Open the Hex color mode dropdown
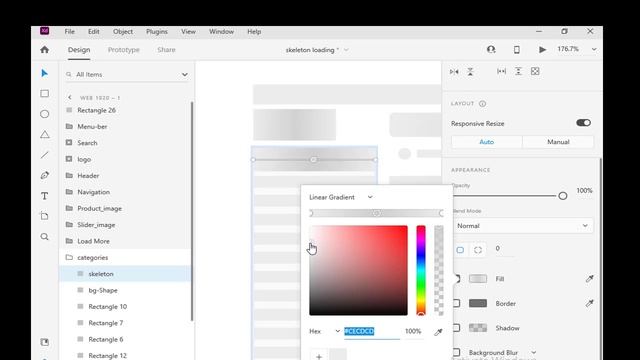This screenshot has height=360, width=640. click(324, 331)
